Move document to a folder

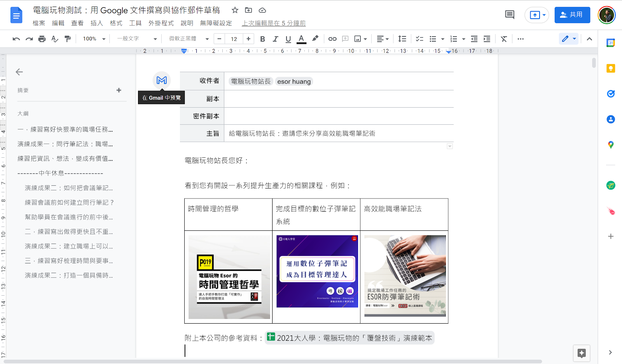pos(248,10)
